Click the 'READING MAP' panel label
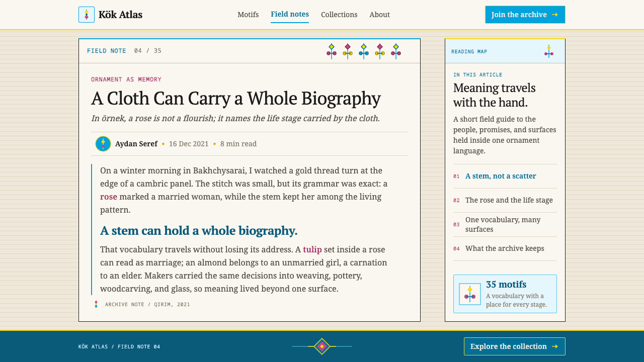 (x=469, y=52)
